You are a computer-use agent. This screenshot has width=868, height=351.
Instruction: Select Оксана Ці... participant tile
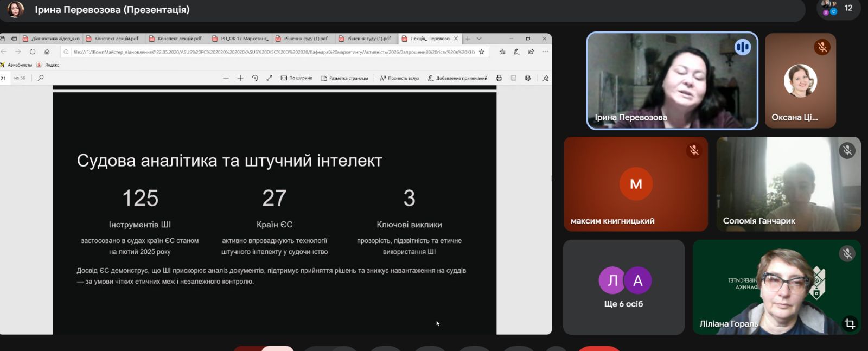[800, 81]
